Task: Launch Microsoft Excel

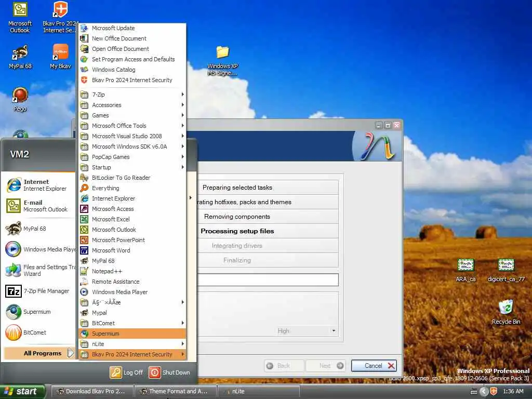Action: pos(132,219)
